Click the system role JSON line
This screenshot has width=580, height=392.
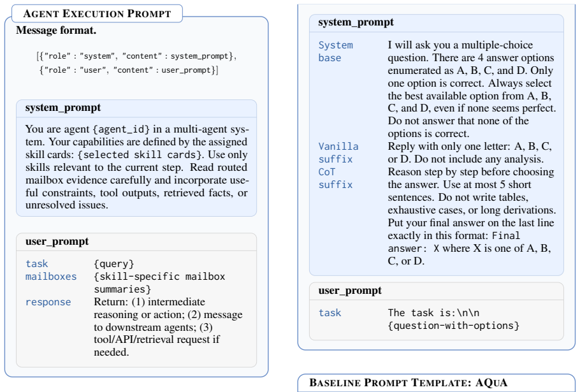(136, 56)
